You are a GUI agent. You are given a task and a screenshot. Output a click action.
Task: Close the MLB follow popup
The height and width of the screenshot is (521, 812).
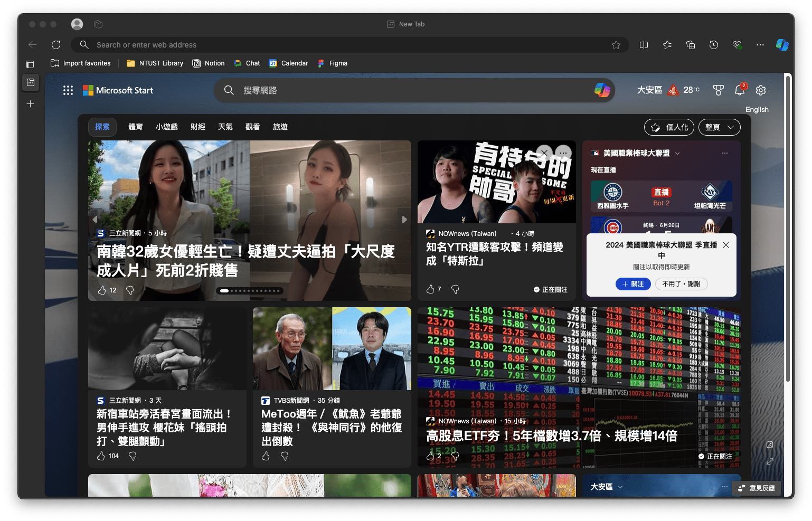[x=726, y=245]
